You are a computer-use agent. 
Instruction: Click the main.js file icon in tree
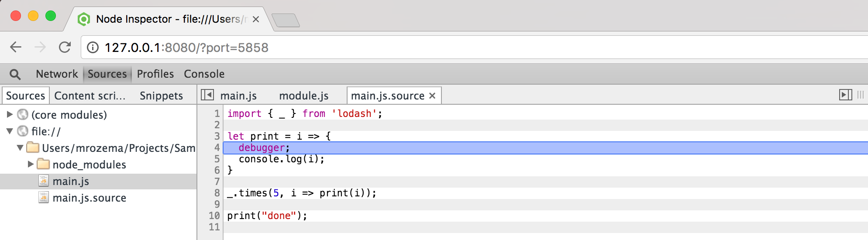tap(43, 181)
